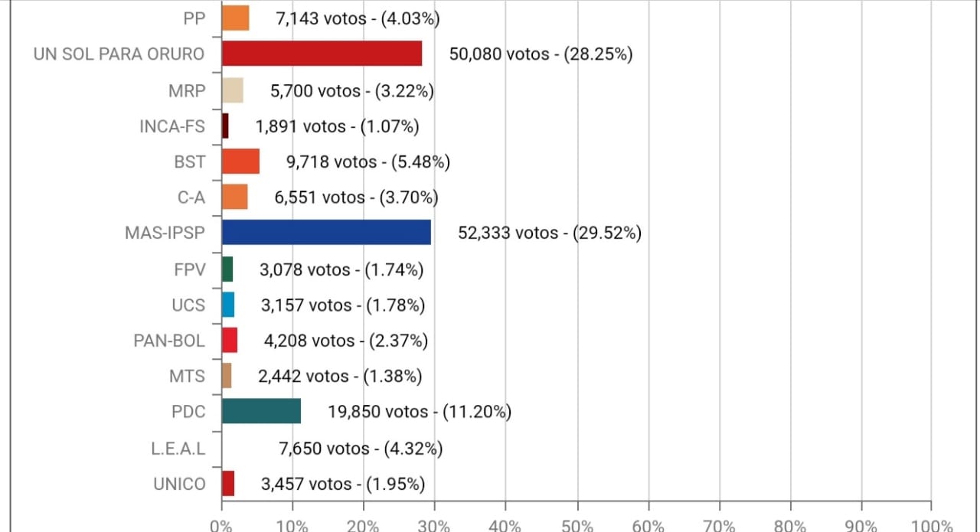Screen dimensions: 980x532
Task: Select the light blue UCS bar
Action: tap(227, 305)
